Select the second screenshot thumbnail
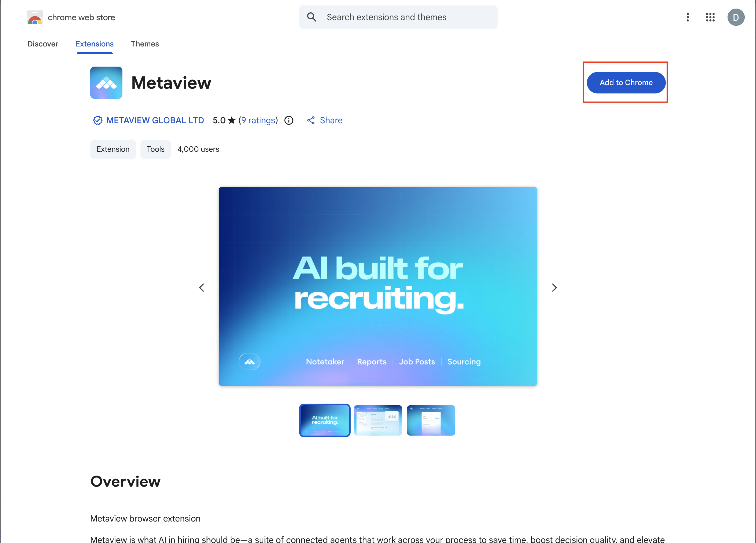Image resolution: width=756 pixels, height=543 pixels. (378, 420)
